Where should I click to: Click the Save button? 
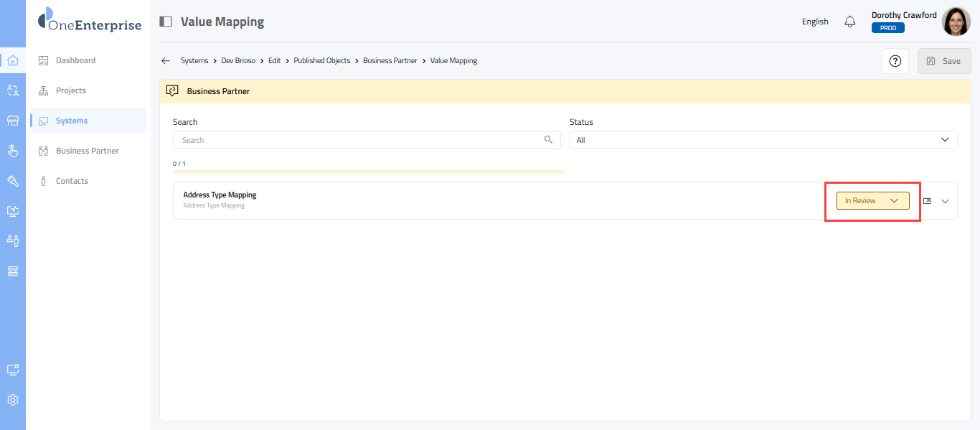coord(943,61)
